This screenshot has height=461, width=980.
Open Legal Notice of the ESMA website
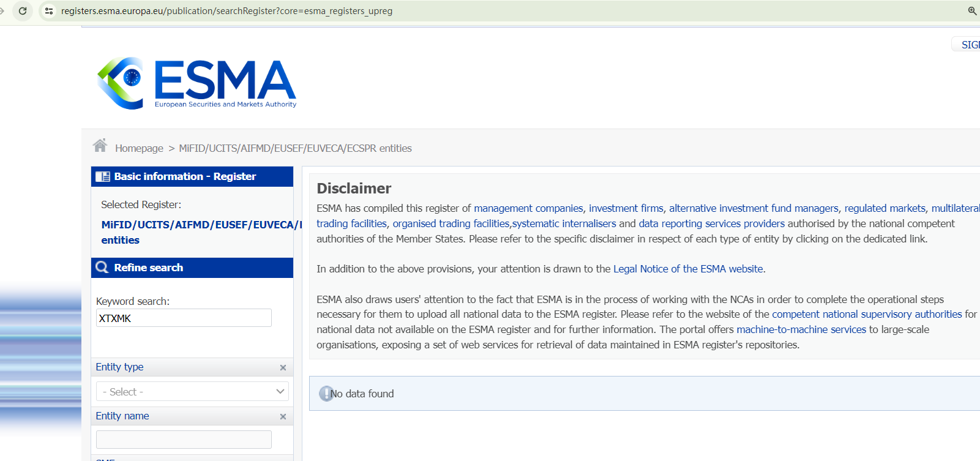click(x=688, y=269)
